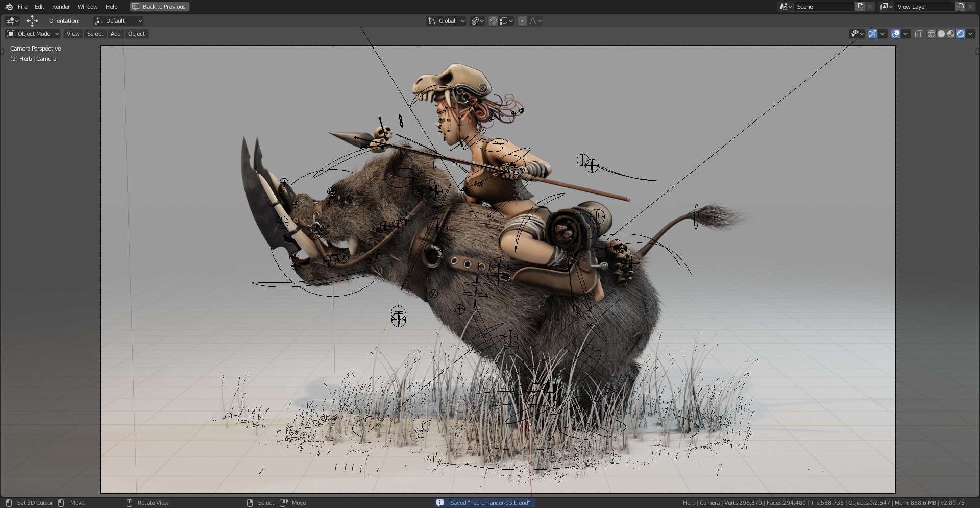Click the 'Saved necromancer-03.blend' status message
This screenshot has height=508, width=980.
pos(490,503)
